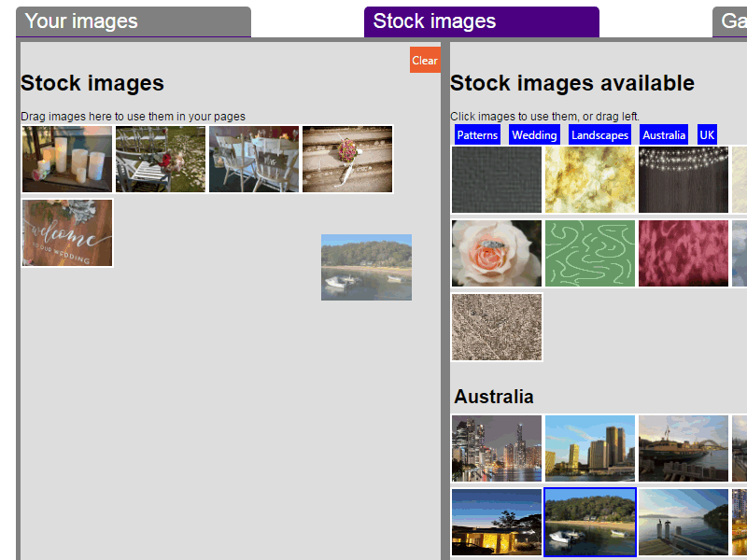Select the white garden bench image
Image resolution: width=747 pixels, height=560 pixels.
click(x=161, y=159)
